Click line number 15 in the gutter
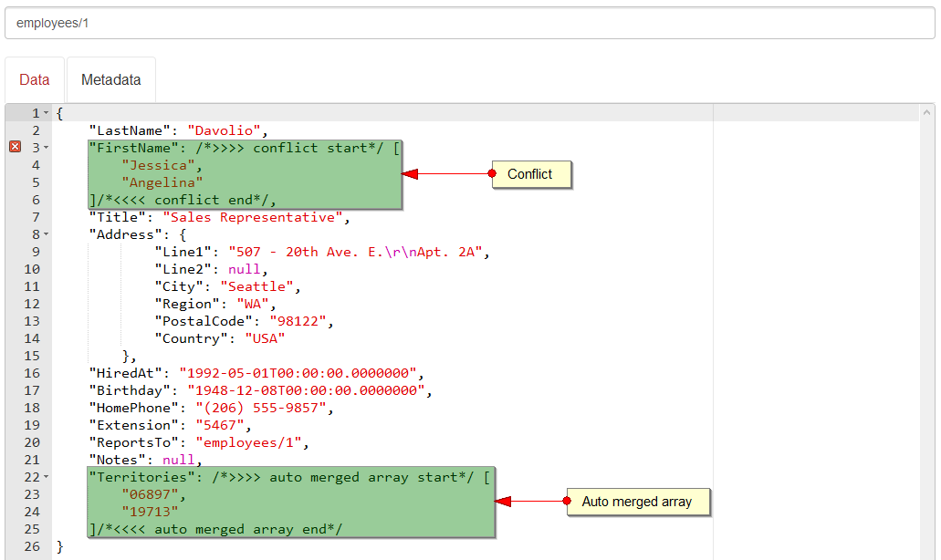Image resolution: width=941 pixels, height=560 pixels. (x=32, y=356)
